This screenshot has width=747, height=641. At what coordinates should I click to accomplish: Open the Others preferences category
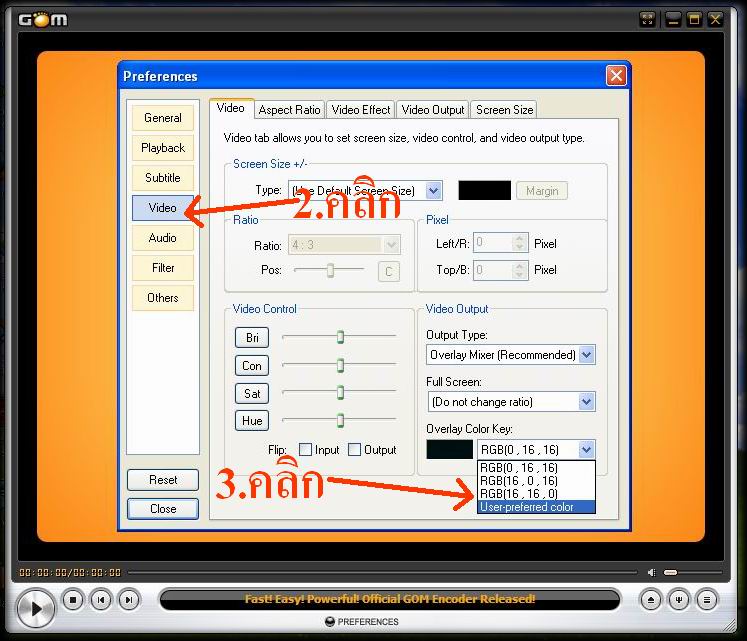pos(162,298)
